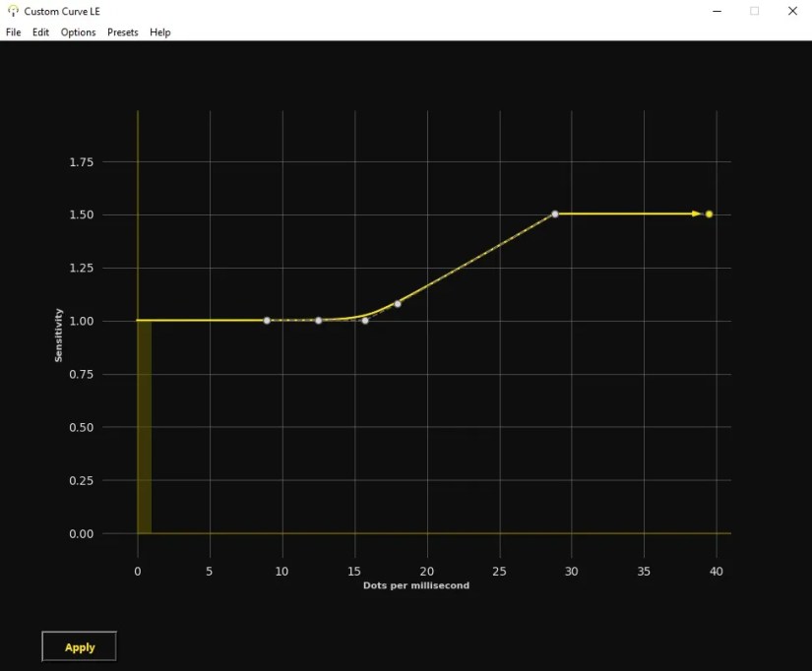
Task: Select the first curve point near 9 dots/ms
Action: tap(267, 320)
